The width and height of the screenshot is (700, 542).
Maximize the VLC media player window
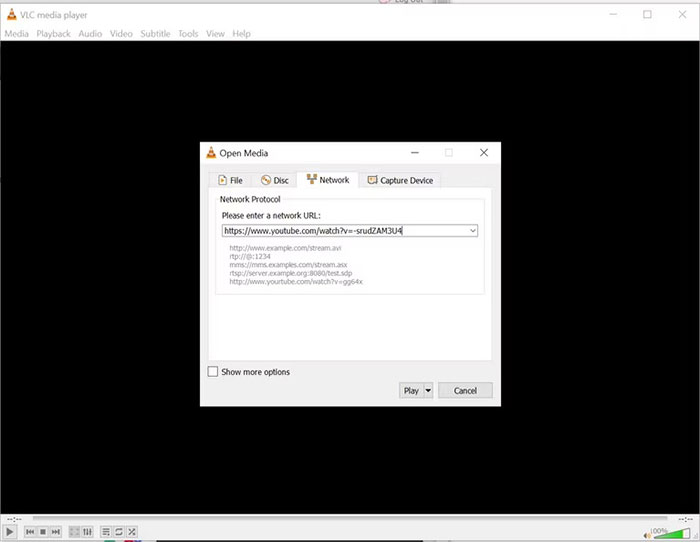coord(647,15)
